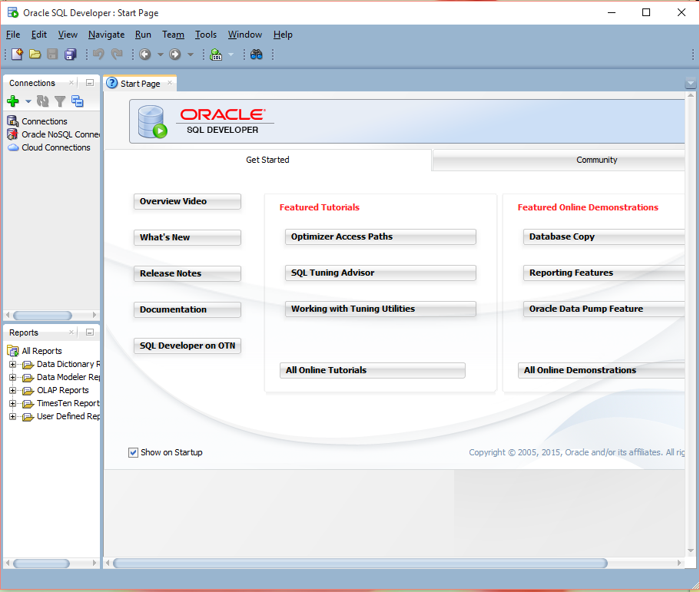Click SQL Developer database logo in banner
This screenshot has width=700, height=592.
click(x=153, y=121)
